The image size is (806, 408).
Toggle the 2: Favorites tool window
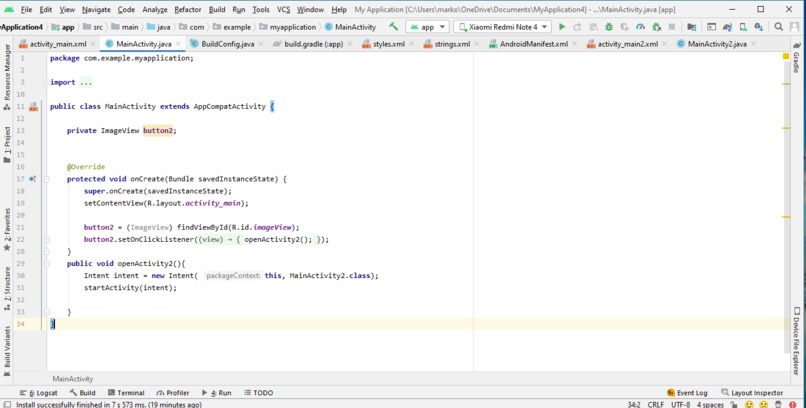tap(7, 229)
